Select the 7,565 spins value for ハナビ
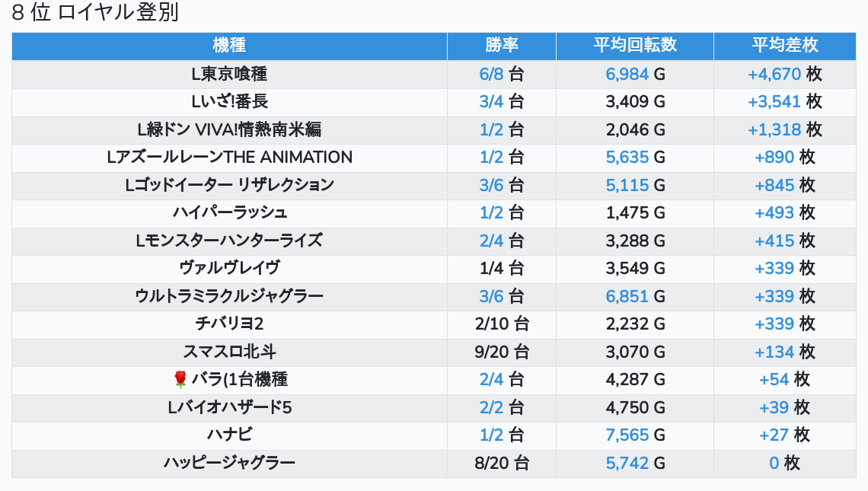Image resolution: width=868 pixels, height=491 pixels. coord(627,435)
